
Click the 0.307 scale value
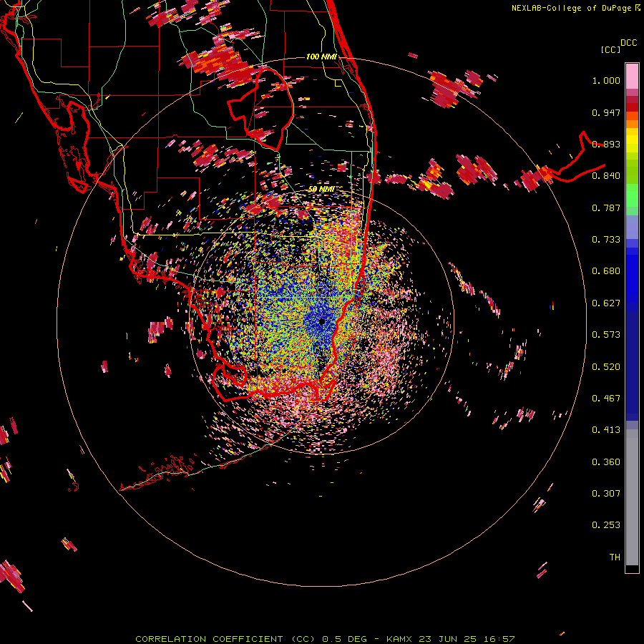pos(606,493)
